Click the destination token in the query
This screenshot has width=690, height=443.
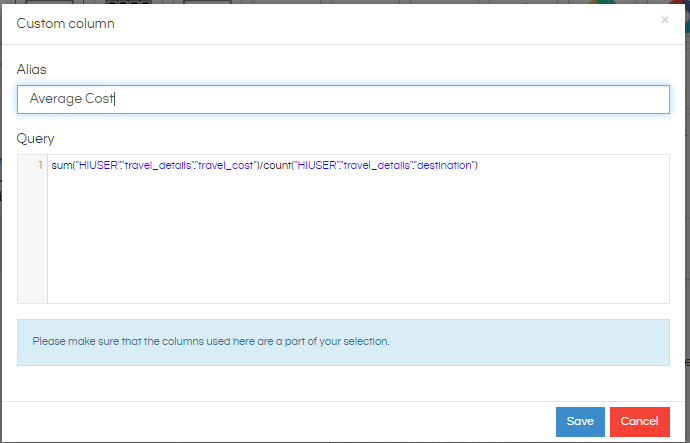(444, 165)
